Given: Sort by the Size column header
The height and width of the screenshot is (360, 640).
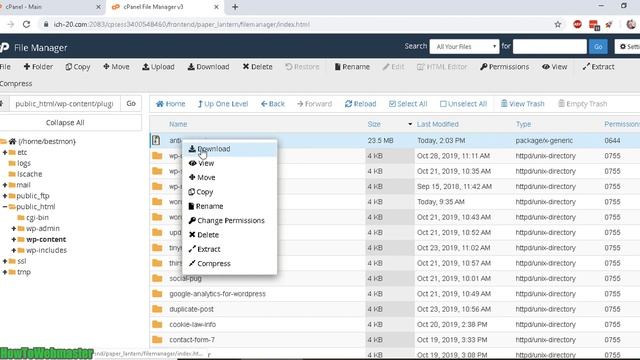Looking at the screenshot, I should [374, 124].
